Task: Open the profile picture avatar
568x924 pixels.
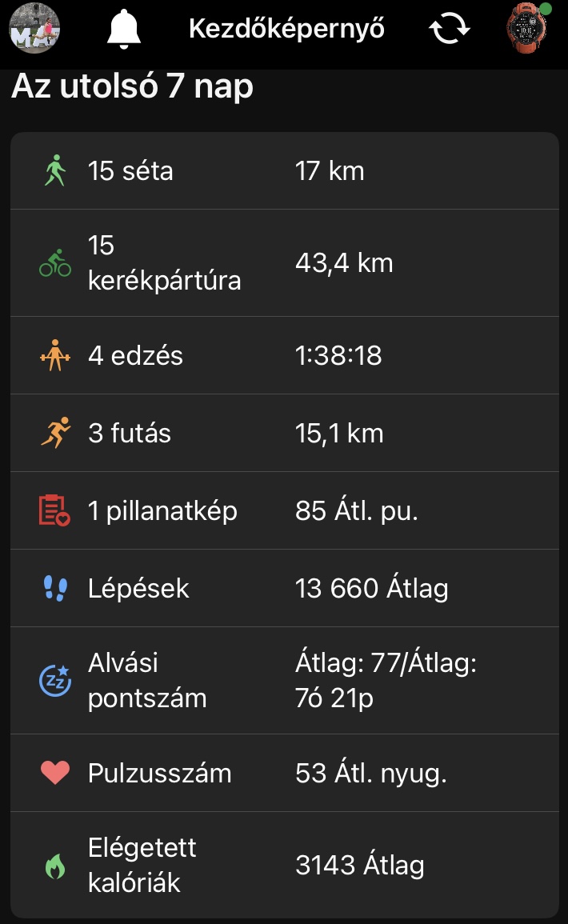Action: (34, 29)
